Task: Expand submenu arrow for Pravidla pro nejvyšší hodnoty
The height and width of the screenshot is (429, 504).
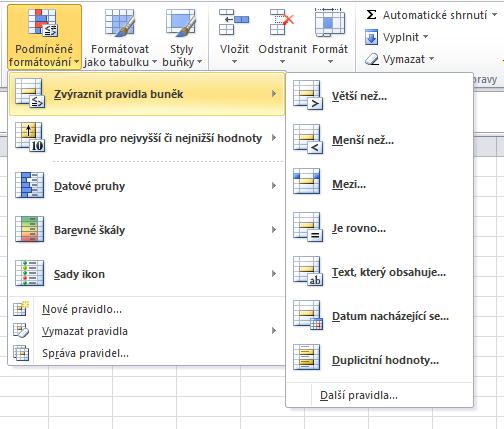Action: pos(274,138)
